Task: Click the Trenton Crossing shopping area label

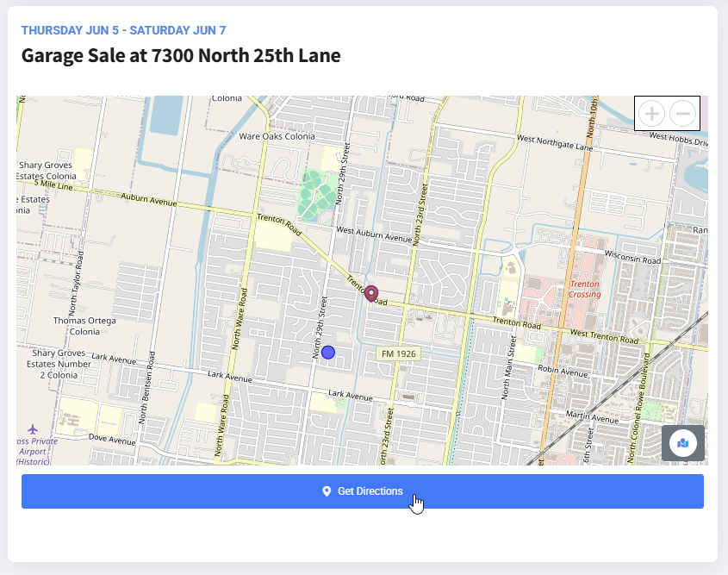Action: (583, 288)
